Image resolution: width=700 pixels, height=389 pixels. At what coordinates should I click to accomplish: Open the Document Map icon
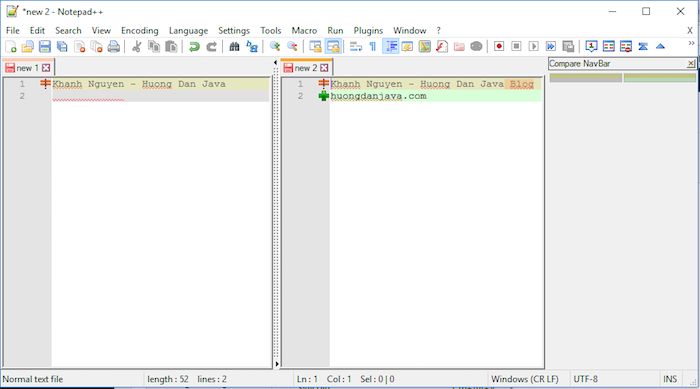click(x=425, y=46)
